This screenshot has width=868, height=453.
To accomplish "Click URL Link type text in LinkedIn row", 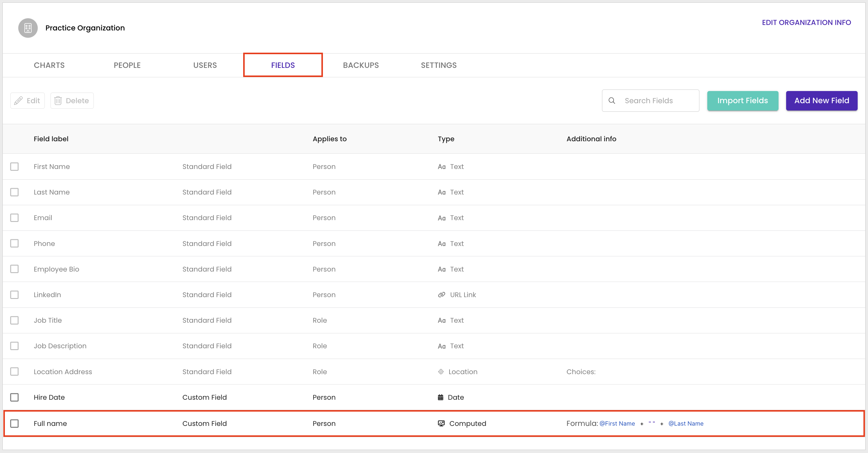I will pyautogui.click(x=463, y=295).
